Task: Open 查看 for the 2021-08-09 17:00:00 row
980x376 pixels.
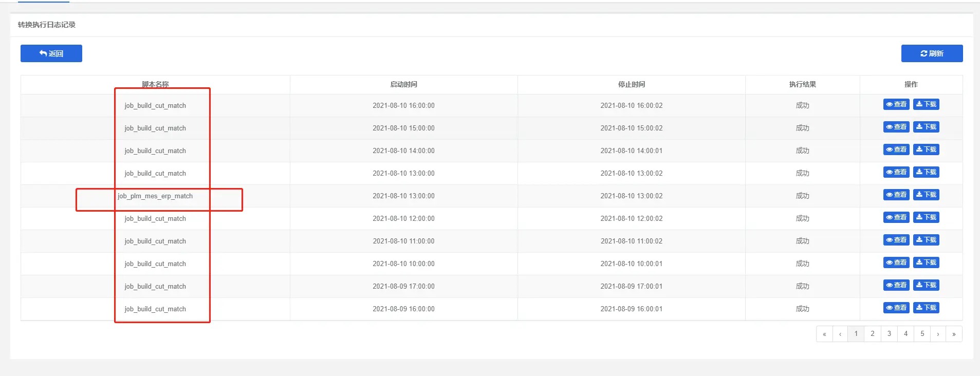Action: pyautogui.click(x=896, y=285)
